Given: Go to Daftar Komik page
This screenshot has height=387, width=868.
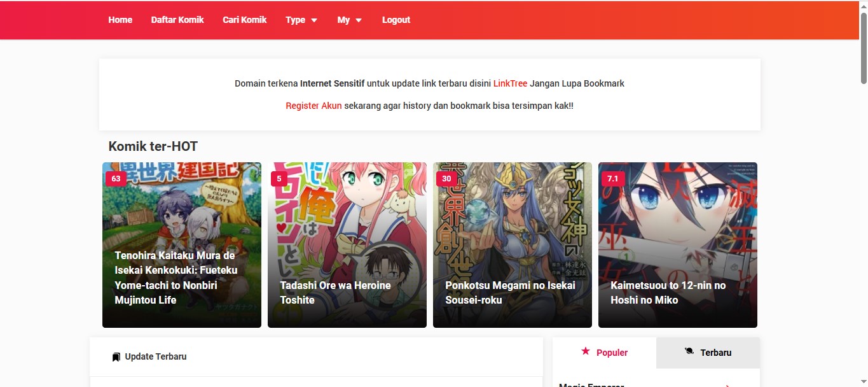Looking at the screenshot, I should click(177, 20).
